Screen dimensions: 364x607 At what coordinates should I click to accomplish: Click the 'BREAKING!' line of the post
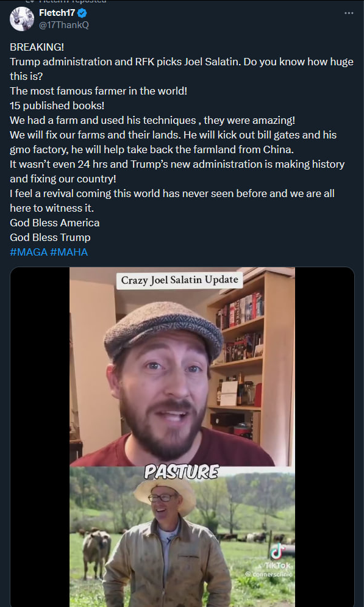37,47
